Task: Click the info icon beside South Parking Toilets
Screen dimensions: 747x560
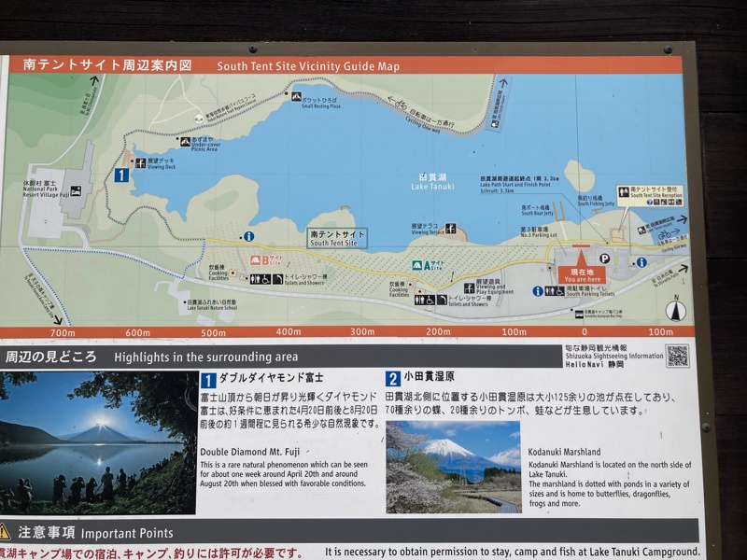Action: tap(538, 291)
